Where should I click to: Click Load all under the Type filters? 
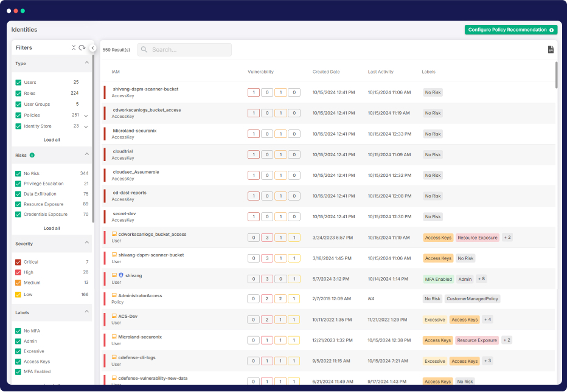[x=52, y=140]
